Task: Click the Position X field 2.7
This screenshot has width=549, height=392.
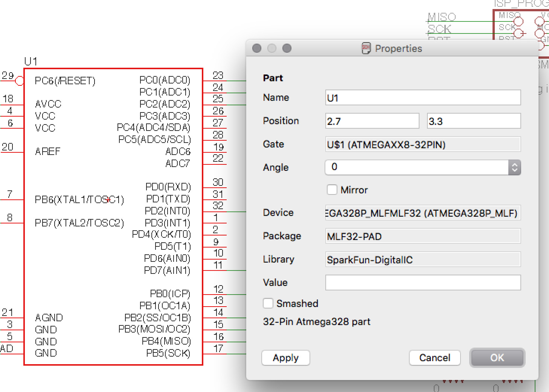Action: tap(372, 121)
